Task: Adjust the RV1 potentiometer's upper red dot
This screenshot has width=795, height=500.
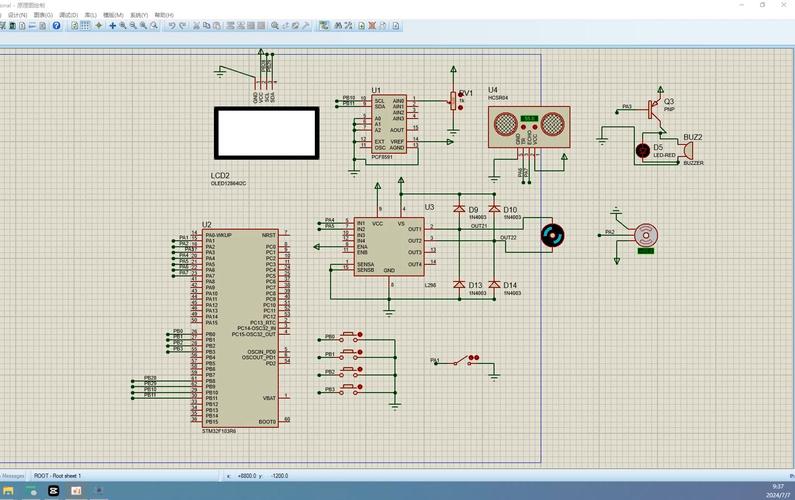Action: pos(461,94)
